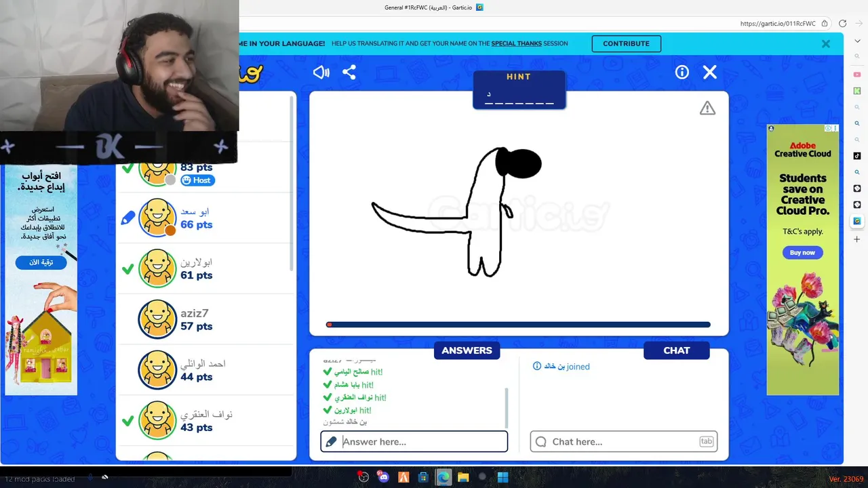This screenshot has height=488, width=868.
Task: Switch to the green K tab in the sidebar
Action: pyautogui.click(x=857, y=91)
